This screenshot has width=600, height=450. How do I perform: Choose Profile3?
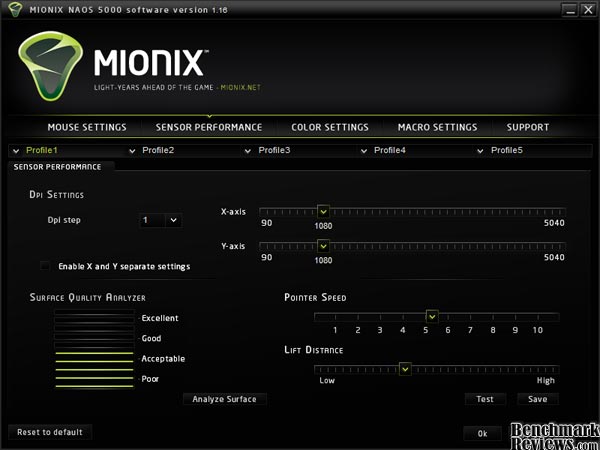(274, 150)
